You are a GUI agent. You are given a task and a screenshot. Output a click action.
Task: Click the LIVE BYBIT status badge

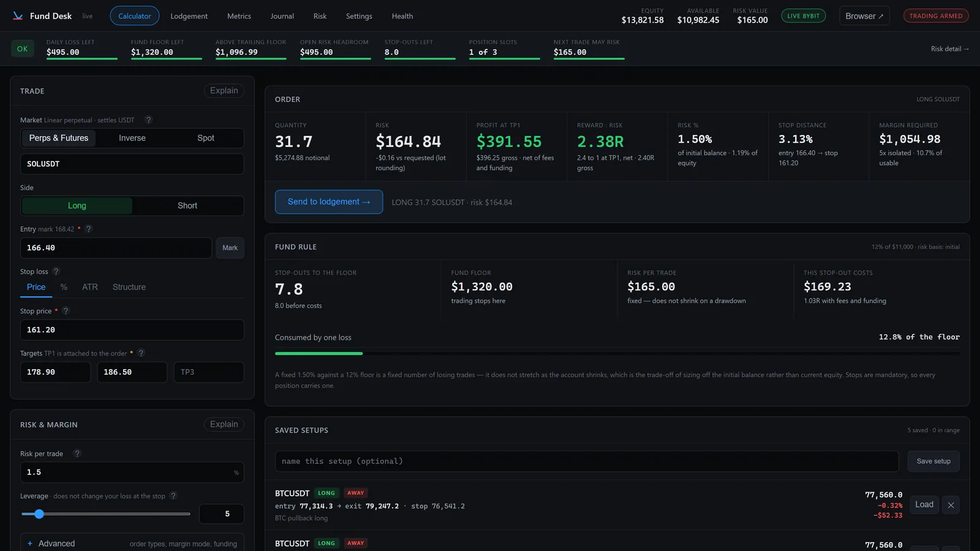click(804, 16)
